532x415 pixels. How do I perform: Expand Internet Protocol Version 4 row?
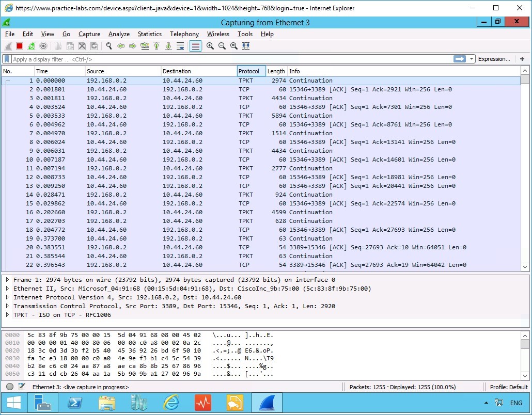(x=7, y=297)
